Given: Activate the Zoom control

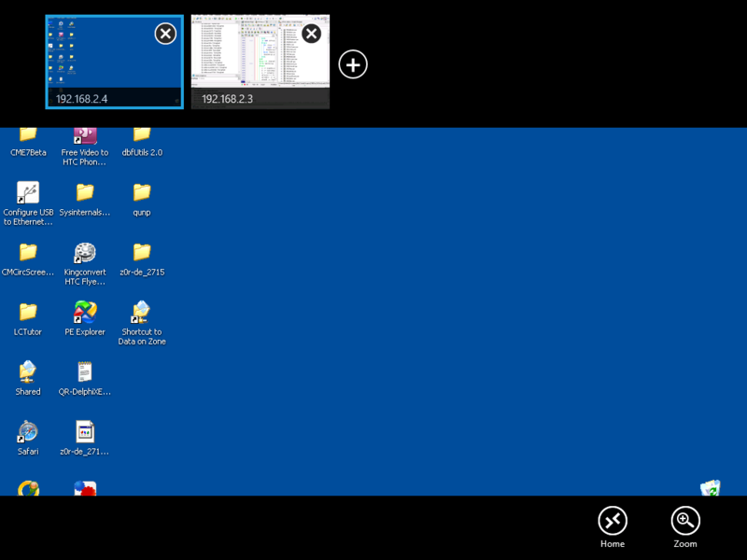Looking at the screenshot, I should (684, 520).
